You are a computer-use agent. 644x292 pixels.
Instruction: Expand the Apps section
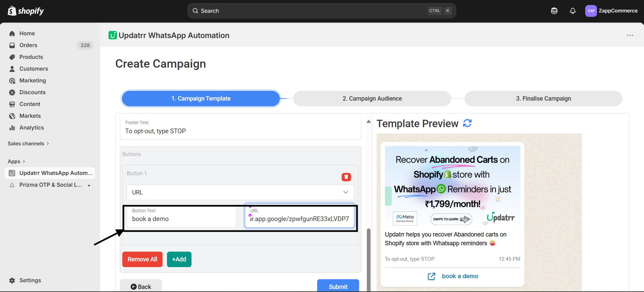[x=16, y=161]
